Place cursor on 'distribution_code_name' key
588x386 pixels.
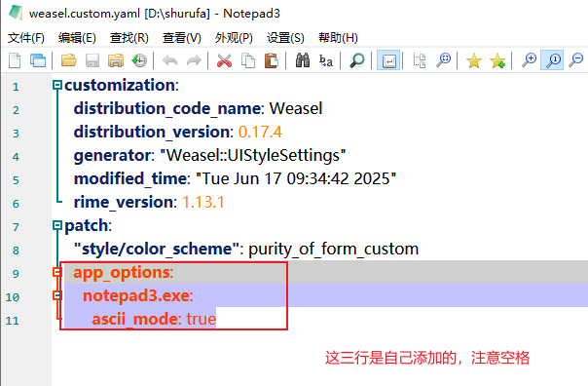click(167, 108)
